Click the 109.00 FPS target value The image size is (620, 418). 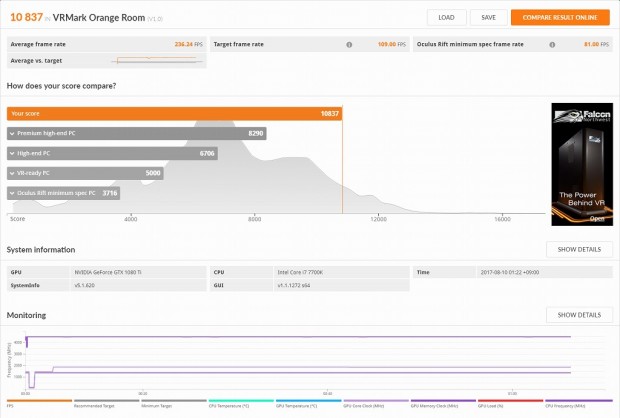coord(392,44)
